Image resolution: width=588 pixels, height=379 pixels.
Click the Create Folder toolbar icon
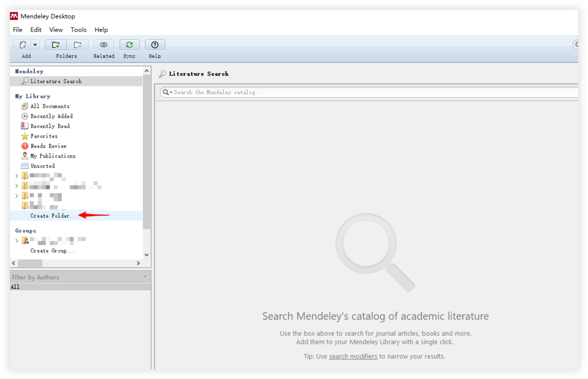tap(56, 45)
